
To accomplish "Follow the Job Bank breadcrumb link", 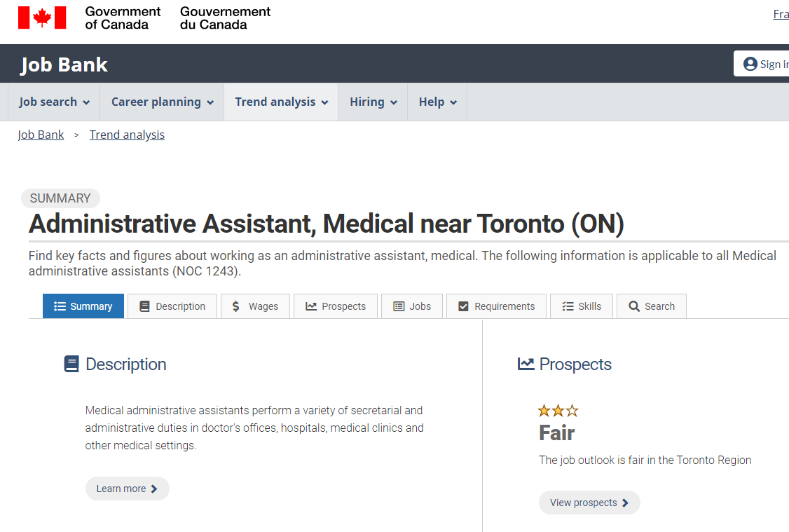I will point(41,135).
